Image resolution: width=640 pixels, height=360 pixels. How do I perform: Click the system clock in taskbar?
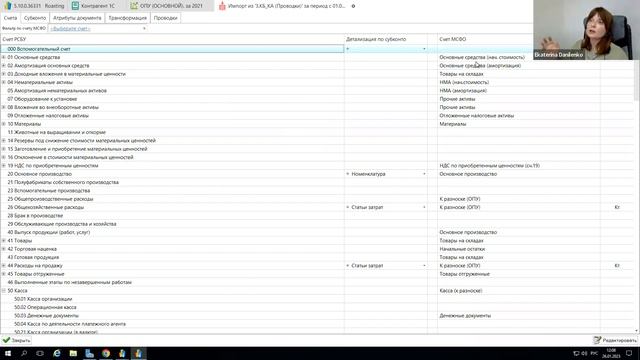pos(611,353)
